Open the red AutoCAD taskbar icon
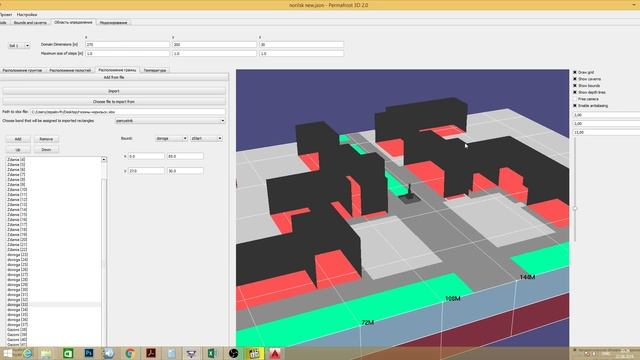This screenshot has width=640, height=360. (x=275, y=353)
